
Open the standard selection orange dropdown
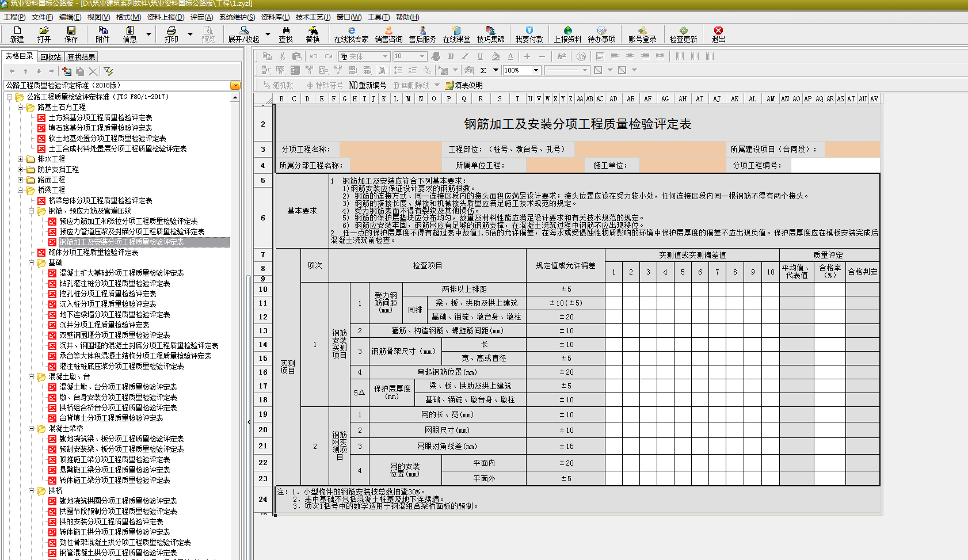click(235, 85)
